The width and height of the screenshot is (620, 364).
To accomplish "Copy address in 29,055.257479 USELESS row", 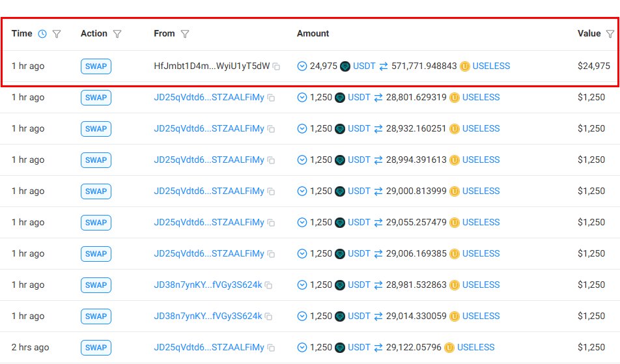I will [x=271, y=223].
